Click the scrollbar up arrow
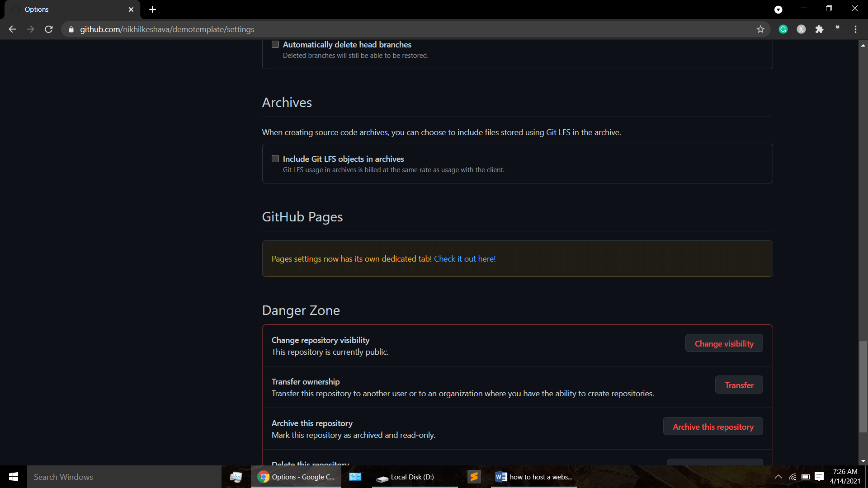The width and height of the screenshot is (868, 488). 863,45
